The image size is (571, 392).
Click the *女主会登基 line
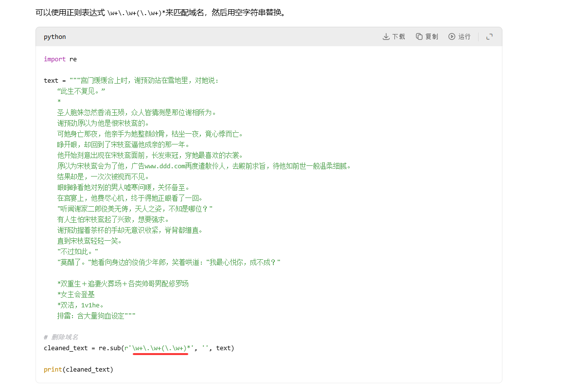pos(76,294)
